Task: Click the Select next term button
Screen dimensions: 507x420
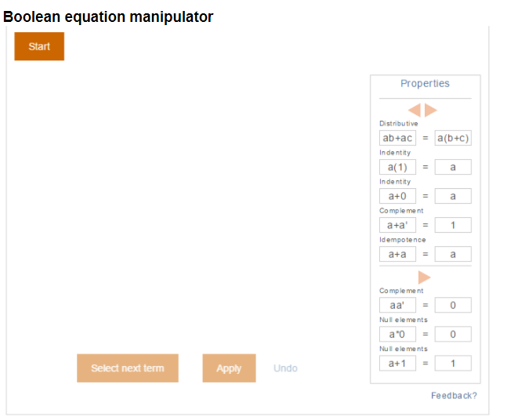Action: [128, 368]
